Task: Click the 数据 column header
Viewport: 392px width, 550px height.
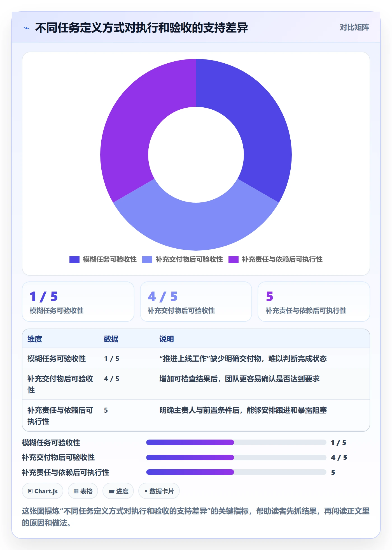Action: pyautogui.click(x=111, y=339)
